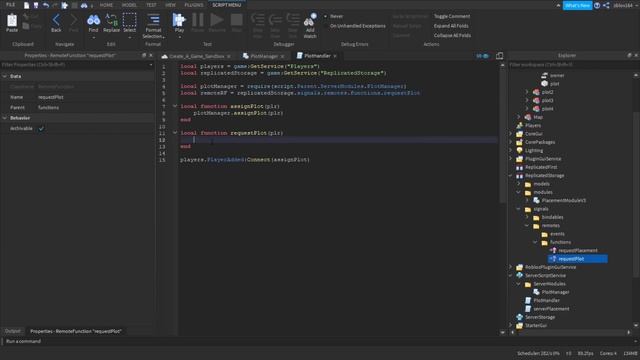Image resolution: width=640 pixels, height=360 pixels.
Task: Collapse the Behavior properties section
Action: click(x=4, y=118)
